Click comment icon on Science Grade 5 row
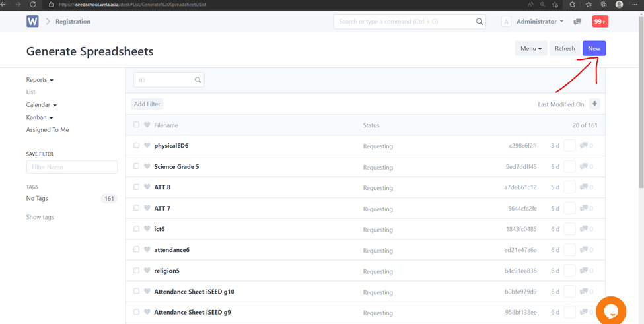Viewport: 644px width, 324px height. (583, 166)
